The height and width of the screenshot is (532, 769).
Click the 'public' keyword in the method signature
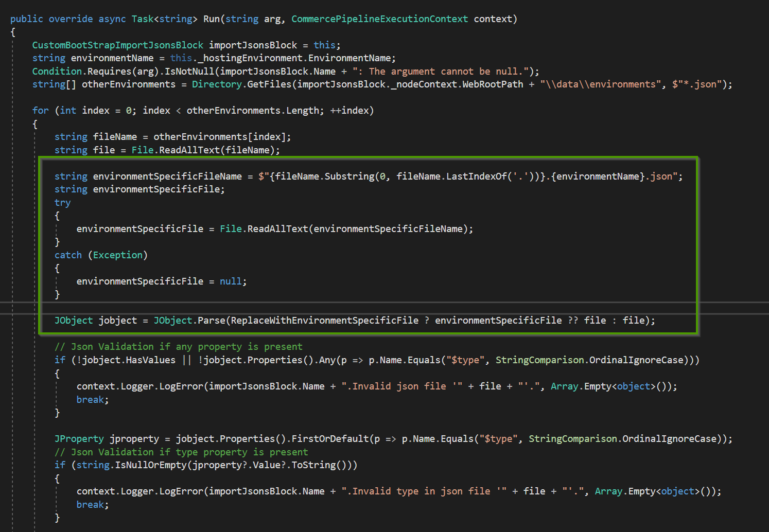[27, 19]
